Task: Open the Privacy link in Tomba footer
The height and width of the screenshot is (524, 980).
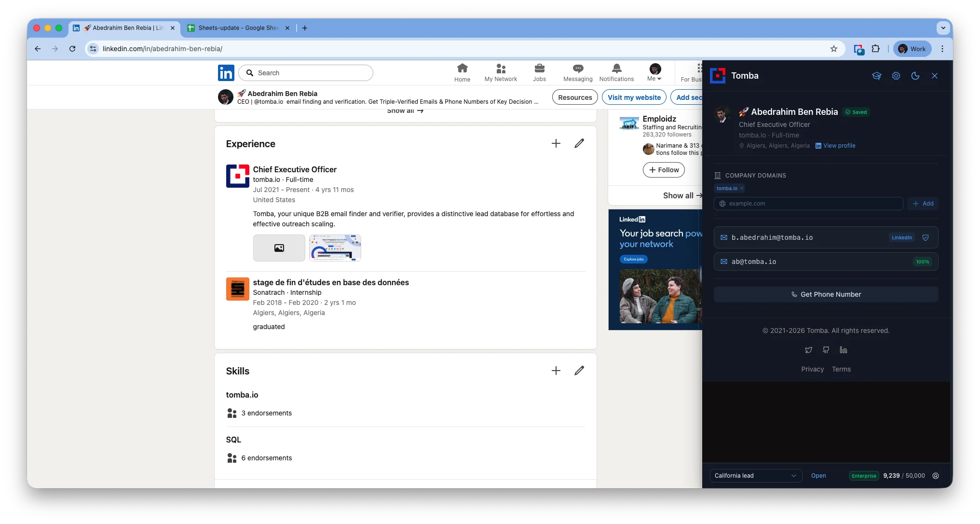Action: point(813,369)
